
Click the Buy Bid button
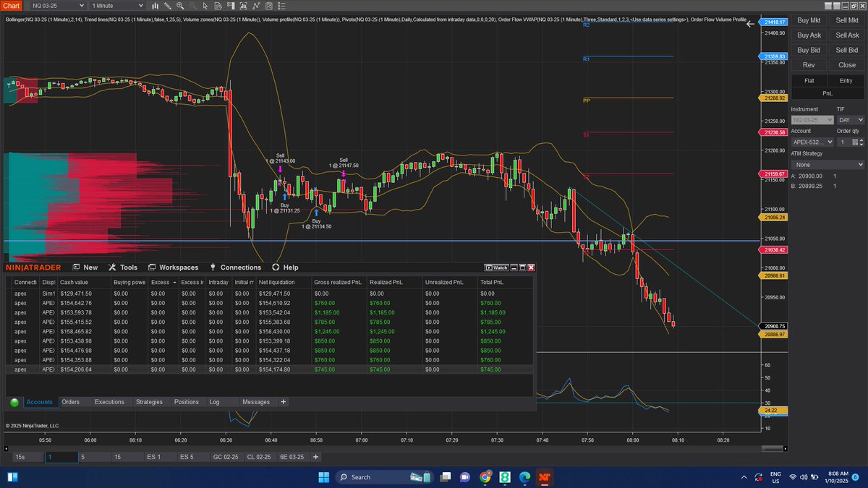[809, 51]
